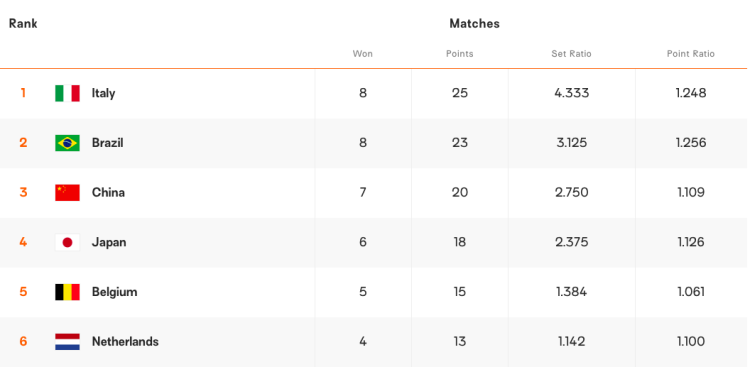
Task: Click the Rank column header
Action: point(23,23)
